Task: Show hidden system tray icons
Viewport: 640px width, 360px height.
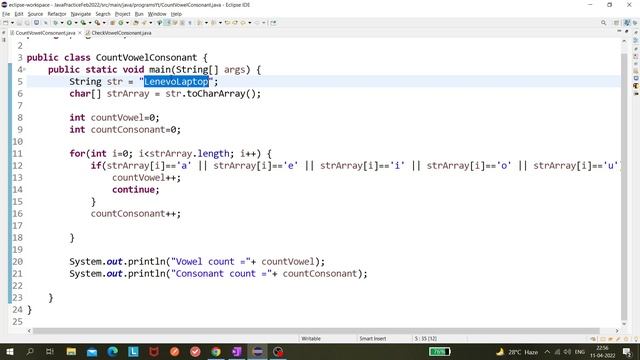Action: 547,351
